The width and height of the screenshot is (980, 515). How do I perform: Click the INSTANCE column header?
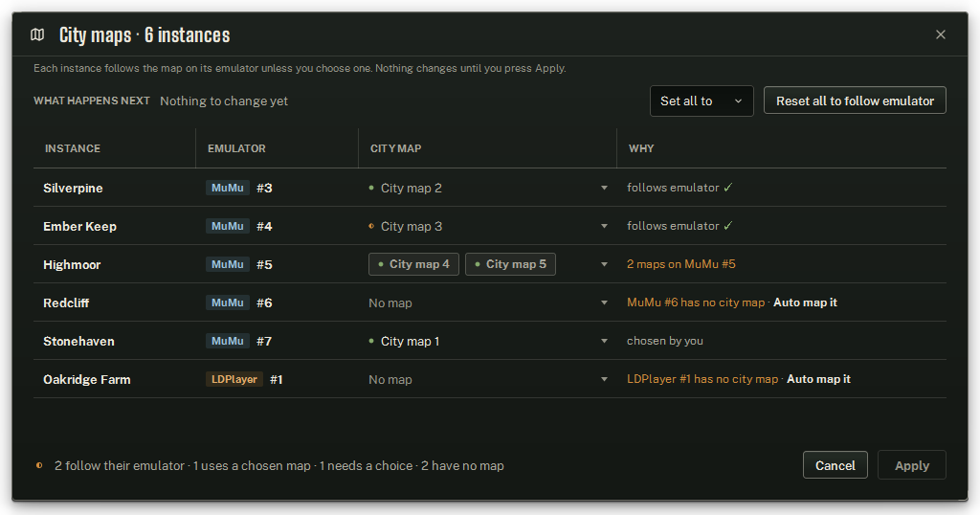[x=73, y=148]
